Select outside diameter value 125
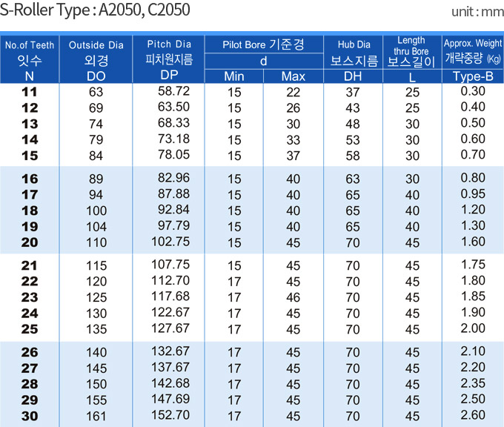 (x=96, y=297)
